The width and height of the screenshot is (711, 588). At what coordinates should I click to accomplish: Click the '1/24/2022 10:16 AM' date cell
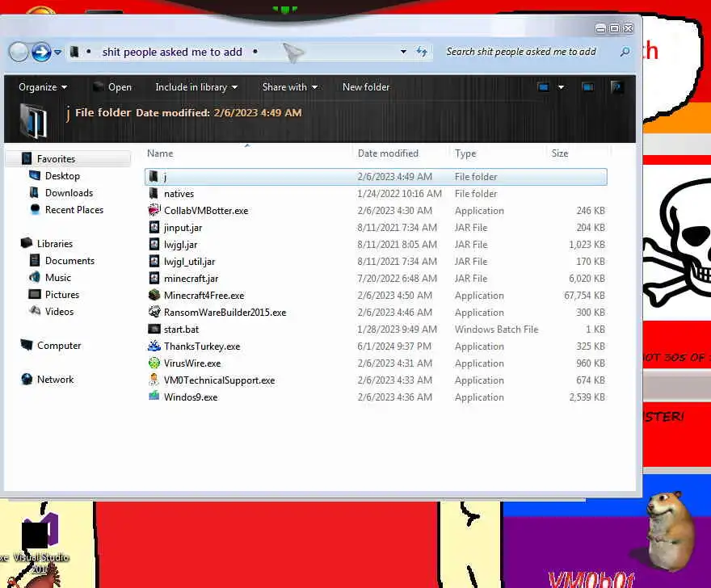pyautogui.click(x=399, y=194)
